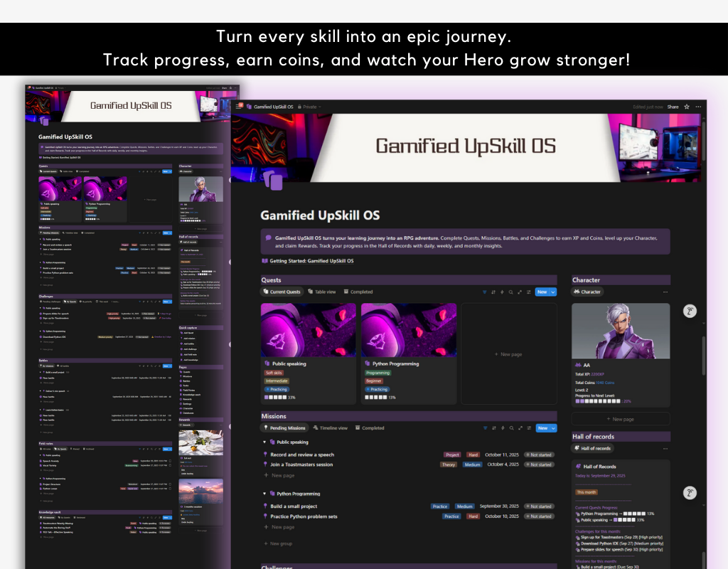Click the This month tag in Hall of Records
This screenshot has height=569, width=728.
pos(587,492)
